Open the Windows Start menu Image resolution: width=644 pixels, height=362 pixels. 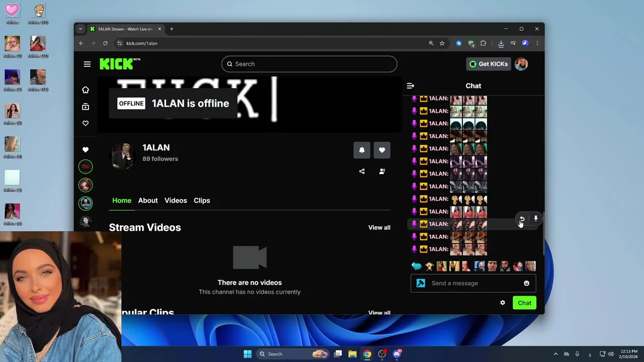pos(248,354)
